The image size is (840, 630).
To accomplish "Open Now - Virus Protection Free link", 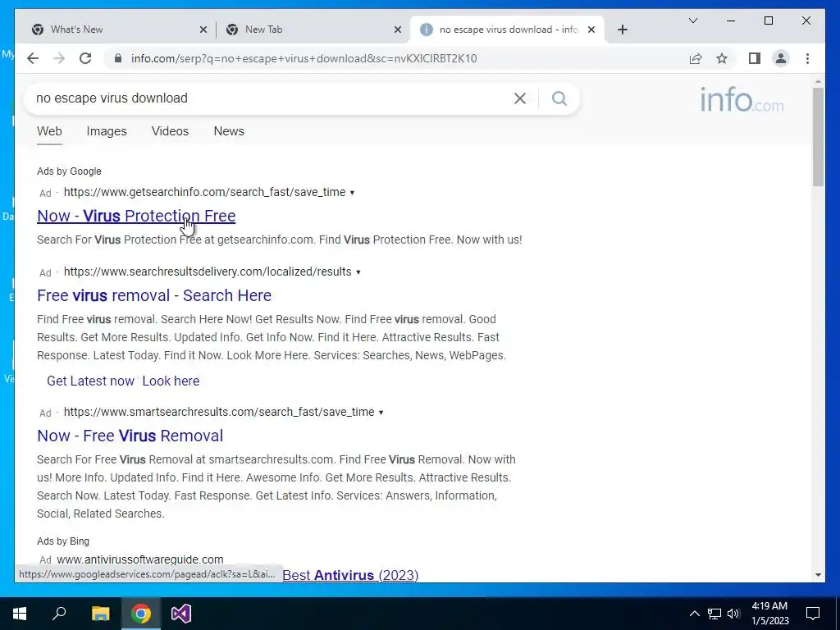I will [x=136, y=216].
